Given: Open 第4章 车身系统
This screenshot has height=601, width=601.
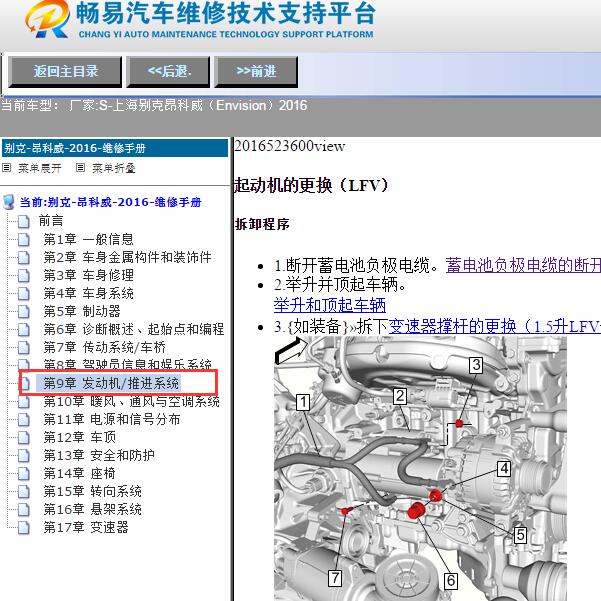Looking at the screenshot, I should (x=89, y=293).
